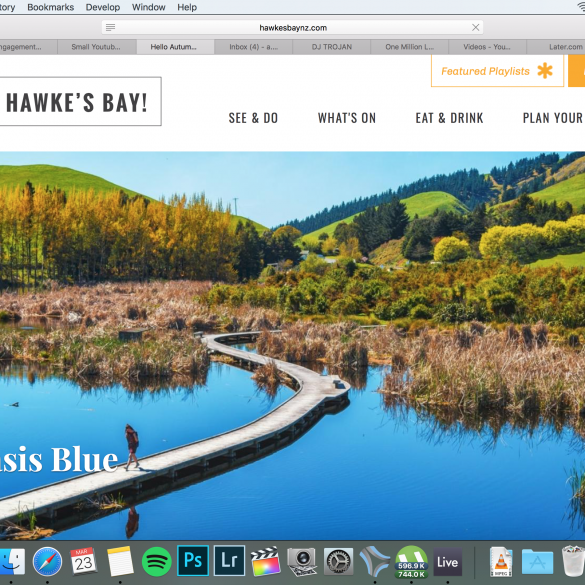Viewport: 585px width, 585px height.
Task: Expand the EAT & DRINK navigation menu
Action: (x=450, y=118)
